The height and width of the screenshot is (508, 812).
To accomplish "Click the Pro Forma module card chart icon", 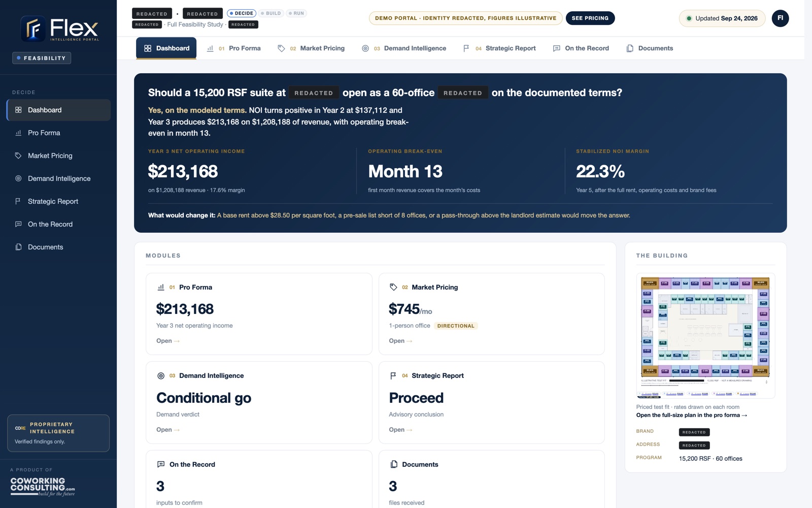I will pos(161,287).
